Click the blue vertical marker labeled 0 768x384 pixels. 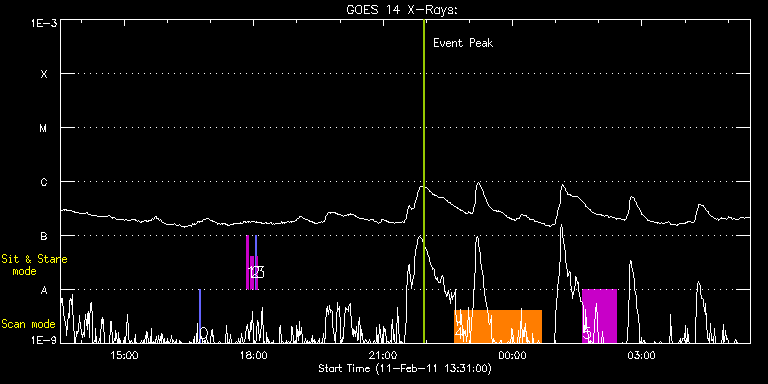200,316
